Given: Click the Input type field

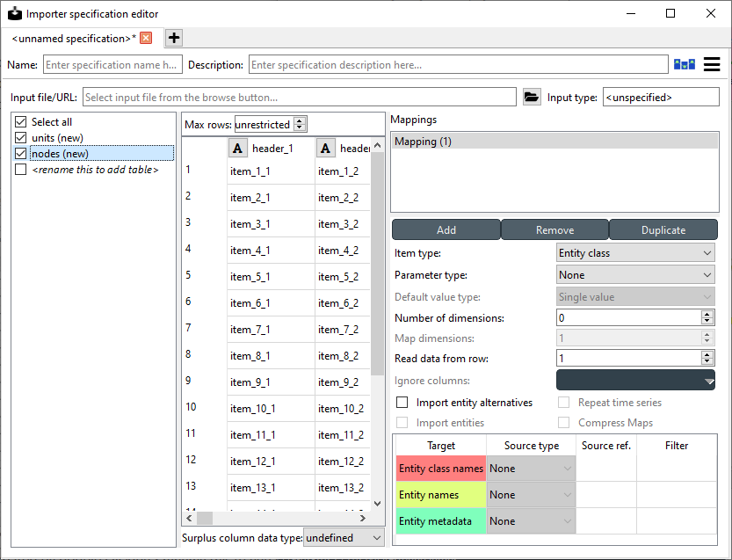Looking at the screenshot, I should 661,98.
